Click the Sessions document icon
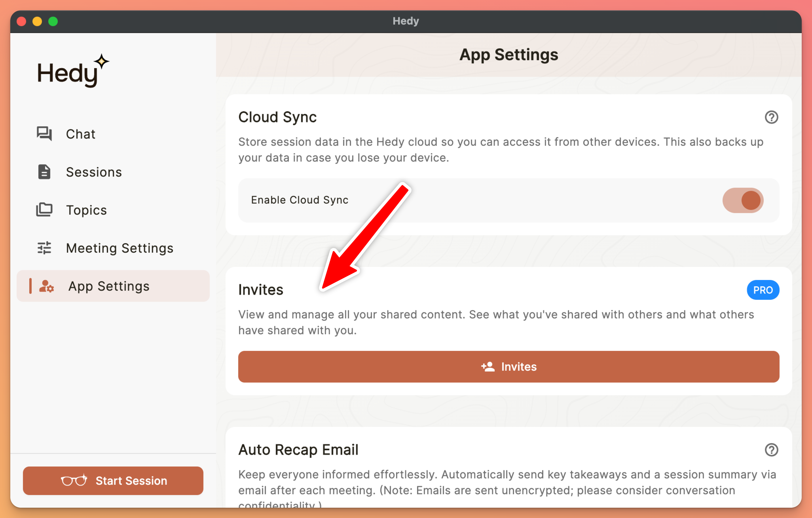 tap(44, 172)
